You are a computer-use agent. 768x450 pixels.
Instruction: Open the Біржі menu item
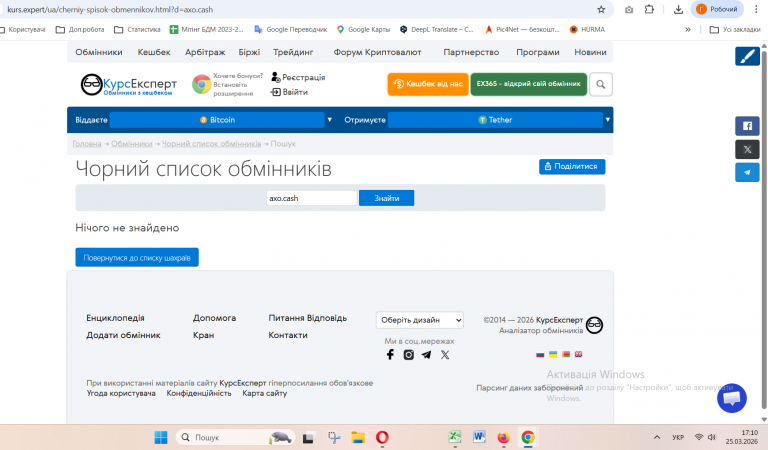click(x=249, y=52)
